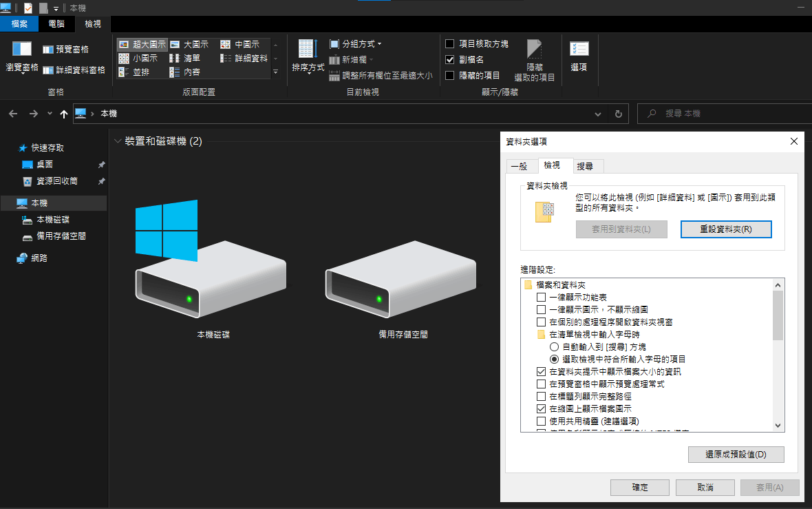
Task: Select 詳細資料 details layout
Action: [x=244, y=58]
